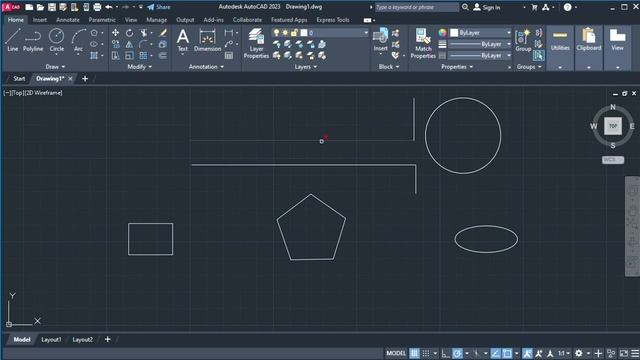Click the MODEL status bar button
This screenshot has width=640, height=360.
396,353
